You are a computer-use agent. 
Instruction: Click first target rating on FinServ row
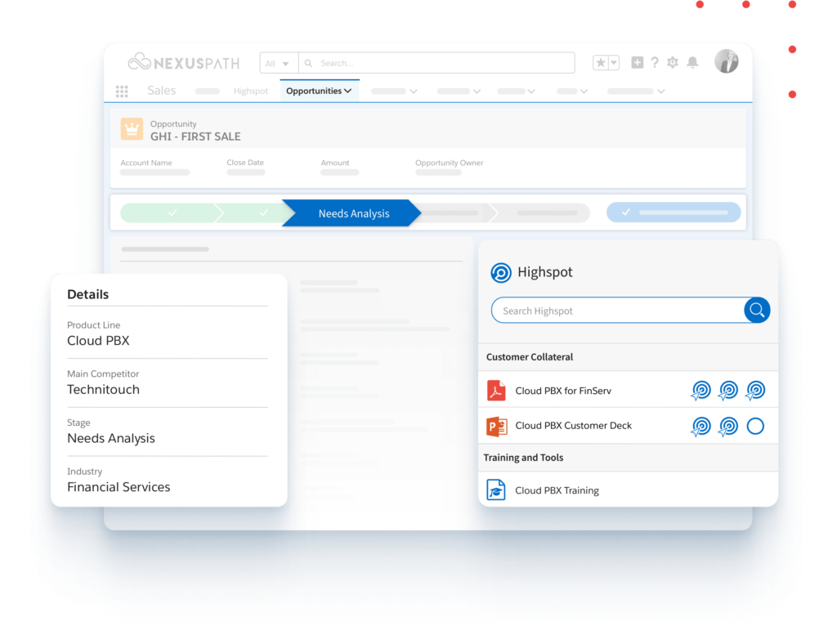(700, 391)
